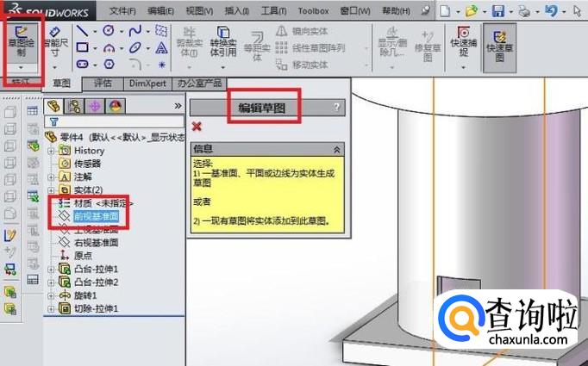Screen dimensions: 588x366
Task: Select the Point sketch tool
Action: click(x=161, y=65)
